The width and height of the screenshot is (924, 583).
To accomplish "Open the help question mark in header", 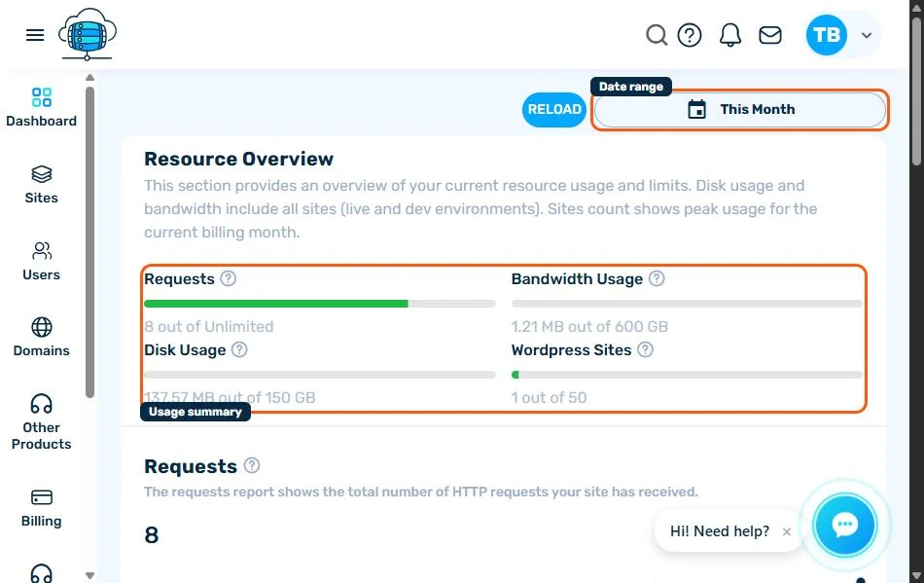I will [690, 35].
